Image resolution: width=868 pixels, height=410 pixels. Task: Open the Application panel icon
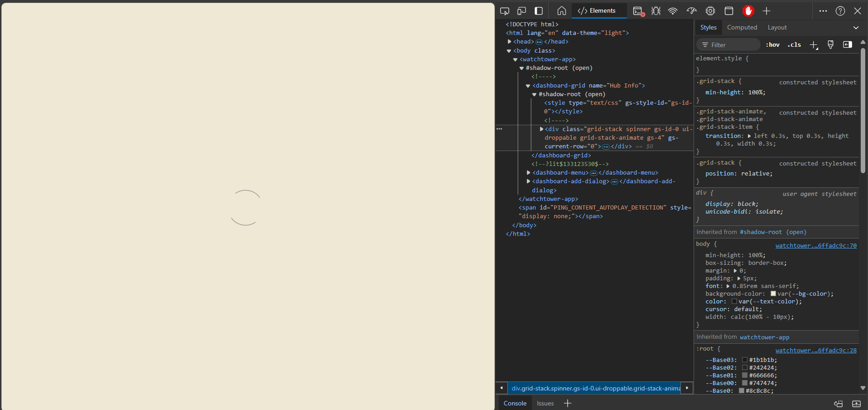pos(729,11)
